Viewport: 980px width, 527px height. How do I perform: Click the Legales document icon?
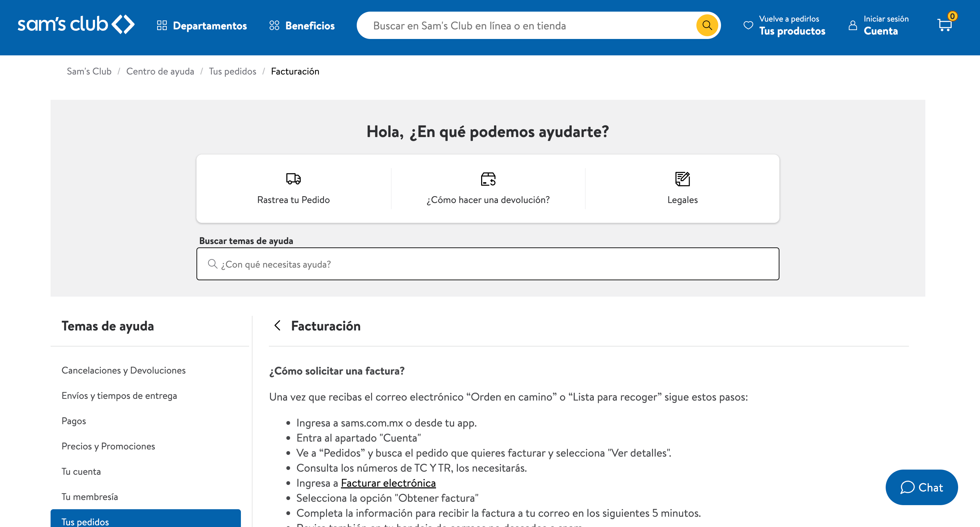682,178
